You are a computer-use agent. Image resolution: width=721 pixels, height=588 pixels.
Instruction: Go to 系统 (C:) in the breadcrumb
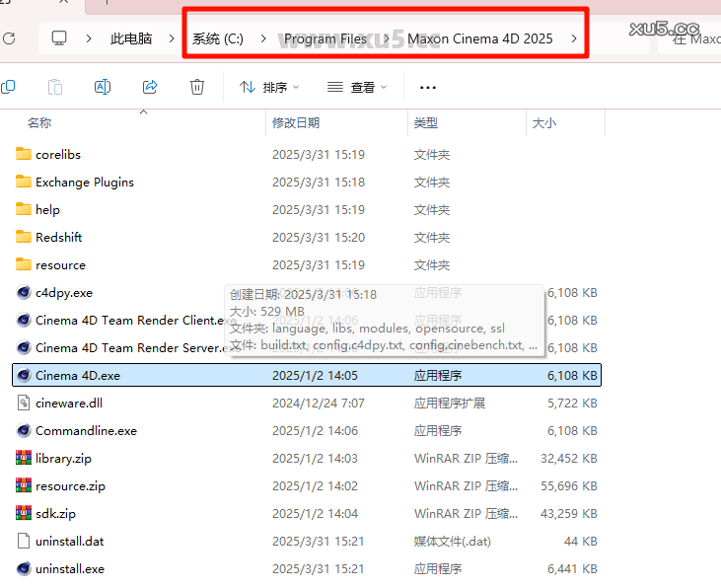tap(218, 38)
